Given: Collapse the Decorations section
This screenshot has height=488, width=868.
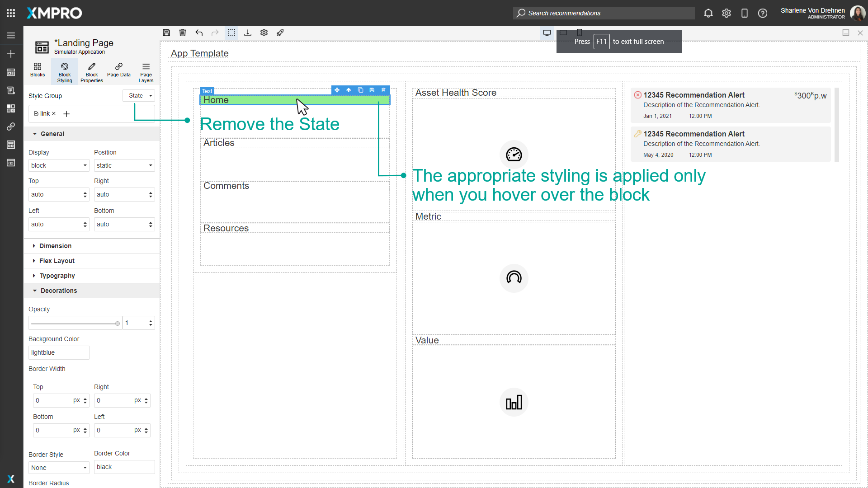Looking at the screenshot, I should (58, 291).
